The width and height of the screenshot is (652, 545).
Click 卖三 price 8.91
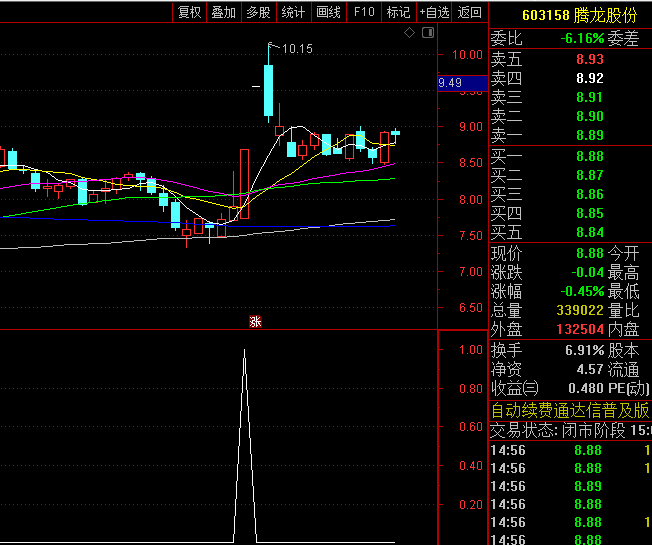tap(590, 97)
